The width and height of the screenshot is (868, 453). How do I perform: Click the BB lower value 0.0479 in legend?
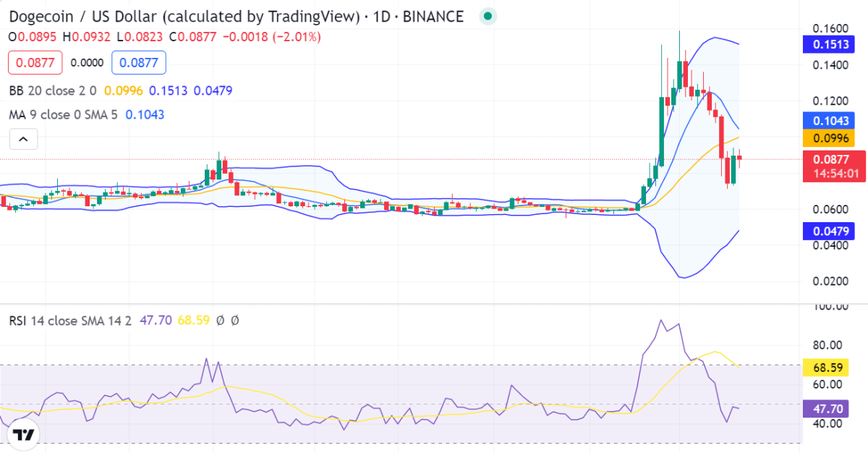tap(213, 90)
